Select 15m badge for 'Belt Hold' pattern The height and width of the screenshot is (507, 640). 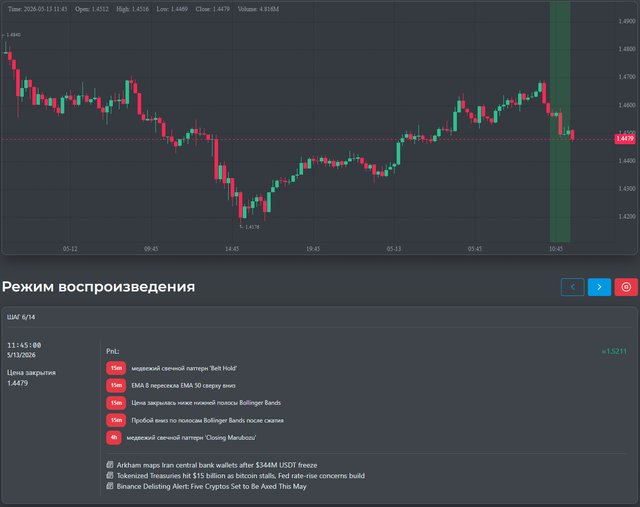click(116, 368)
